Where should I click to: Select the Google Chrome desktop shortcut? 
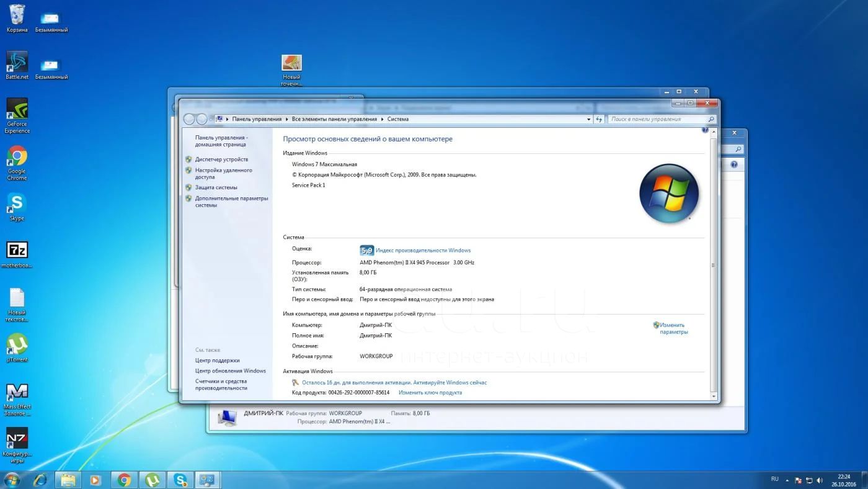click(x=17, y=163)
